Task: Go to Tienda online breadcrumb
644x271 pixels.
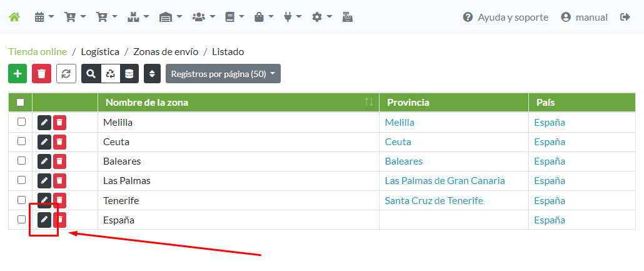Action: (38, 52)
